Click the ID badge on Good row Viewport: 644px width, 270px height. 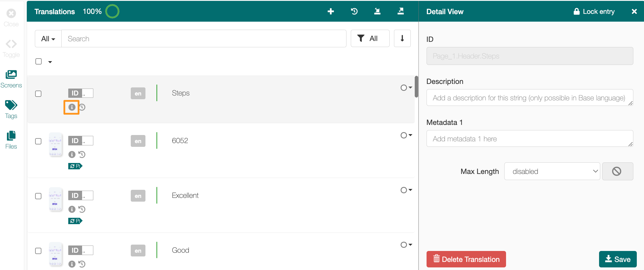tap(81, 250)
